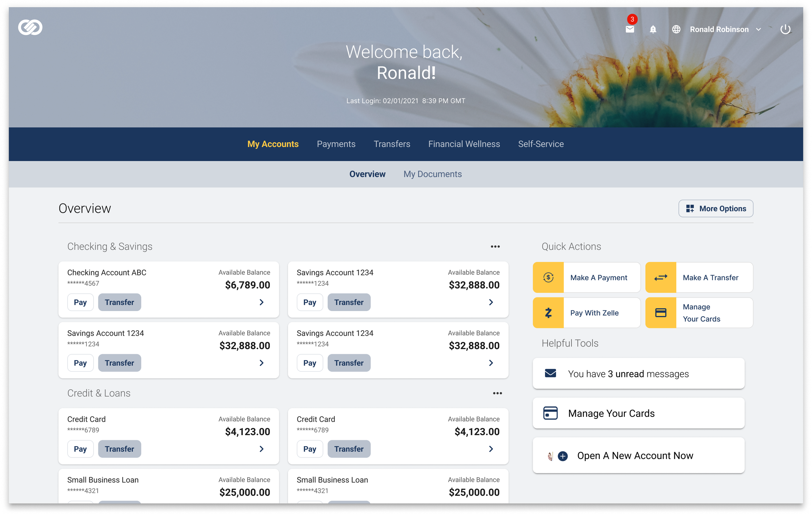Image resolution: width=812 pixels, height=514 pixels.
Task: Switch to the My Documents sub-tab
Action: click(432, 174)
